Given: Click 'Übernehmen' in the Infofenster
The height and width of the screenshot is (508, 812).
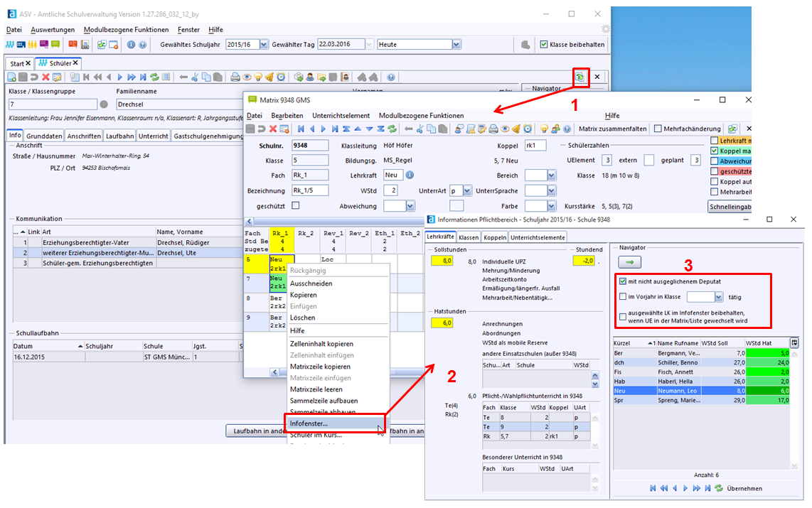Looking at the screenshot, I should pos(744,488).
